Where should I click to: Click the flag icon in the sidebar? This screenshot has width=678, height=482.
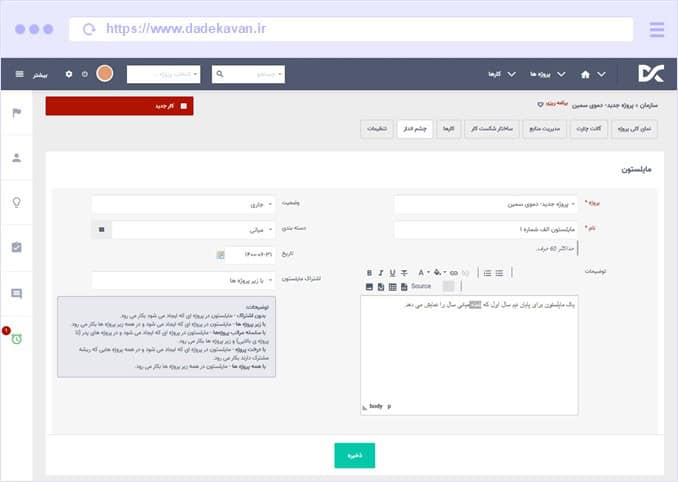[x=16, y=112]
